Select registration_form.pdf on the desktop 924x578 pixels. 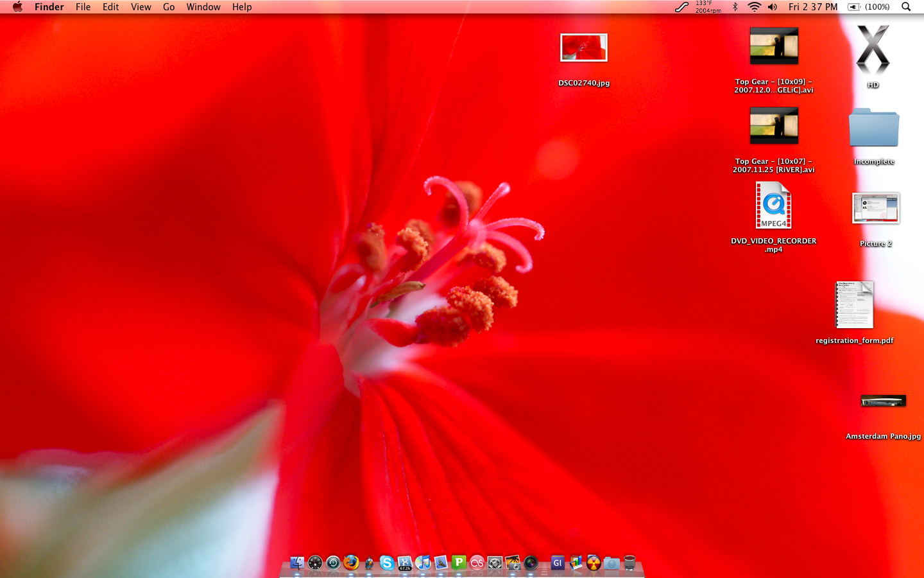854,305
